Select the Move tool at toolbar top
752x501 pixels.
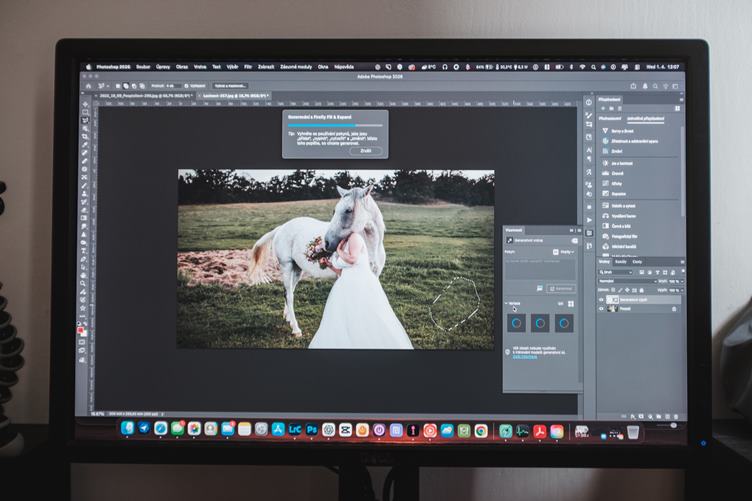[85, 103]
